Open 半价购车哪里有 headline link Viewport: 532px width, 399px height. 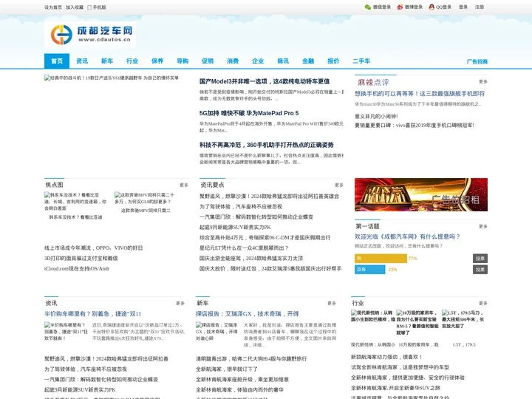pyautogui.click(x=92, y=314)
